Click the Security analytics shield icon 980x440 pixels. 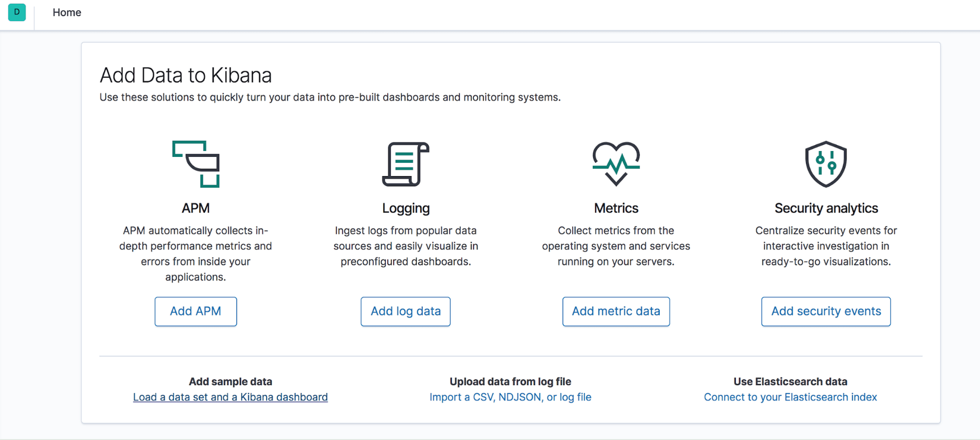(x=826, y=164)
